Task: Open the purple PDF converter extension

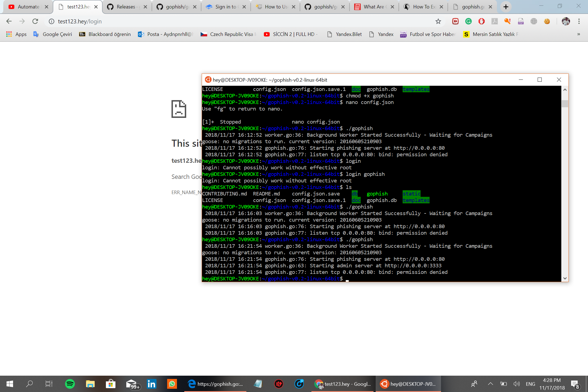Action: tap(521, 21)
